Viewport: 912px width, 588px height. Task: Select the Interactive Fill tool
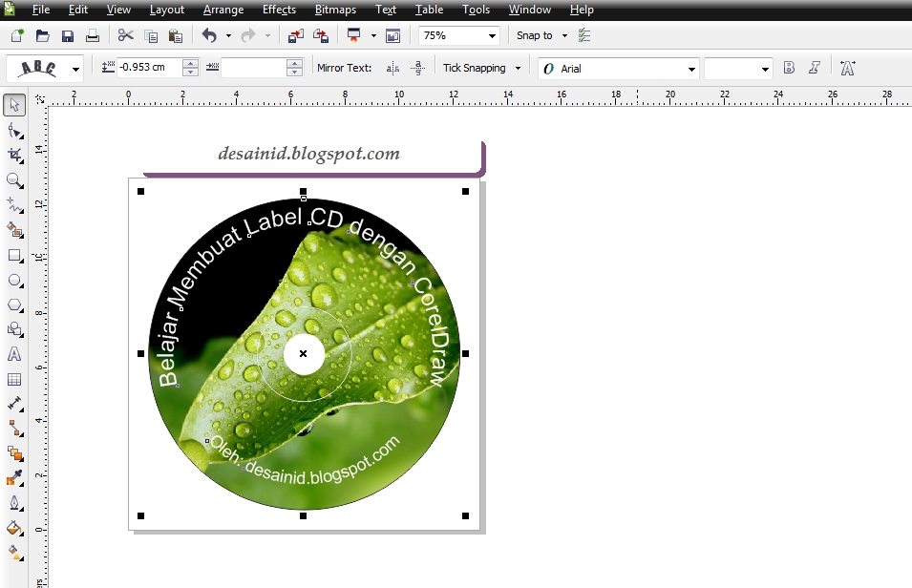[15, 553]
